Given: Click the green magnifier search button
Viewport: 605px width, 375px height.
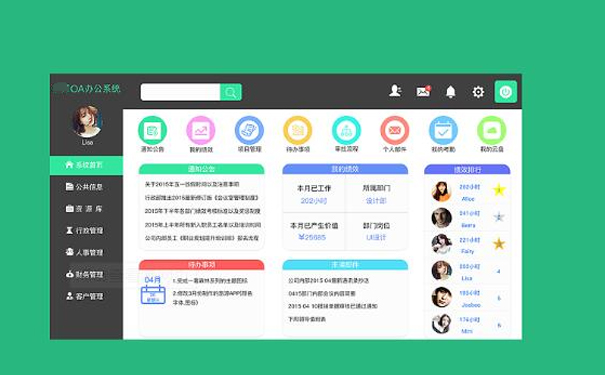Looking at the screenshot, I should [231, 92].
